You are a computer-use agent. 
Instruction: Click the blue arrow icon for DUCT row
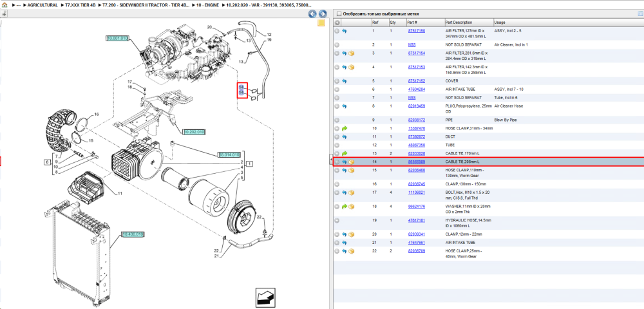[344, 136]
